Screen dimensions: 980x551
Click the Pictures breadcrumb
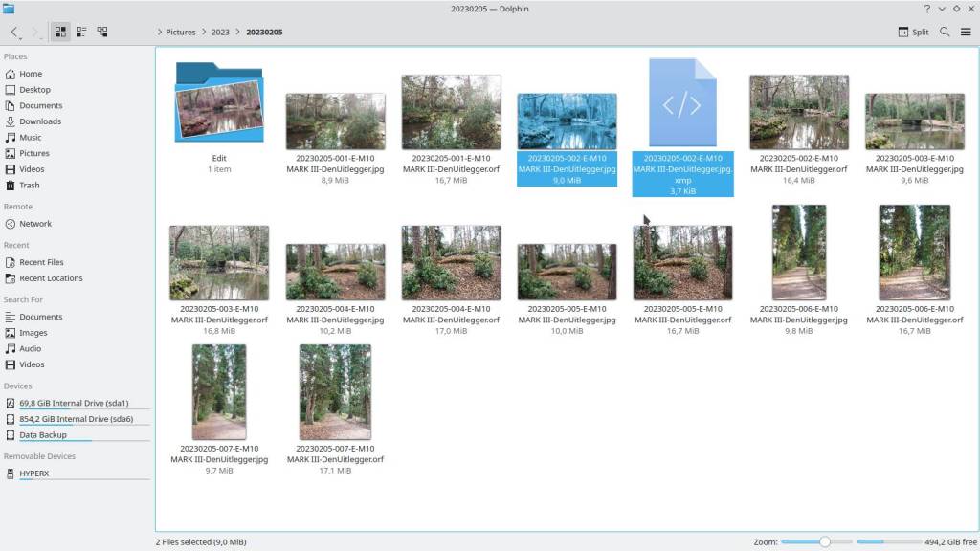click(x=181, y=32)
